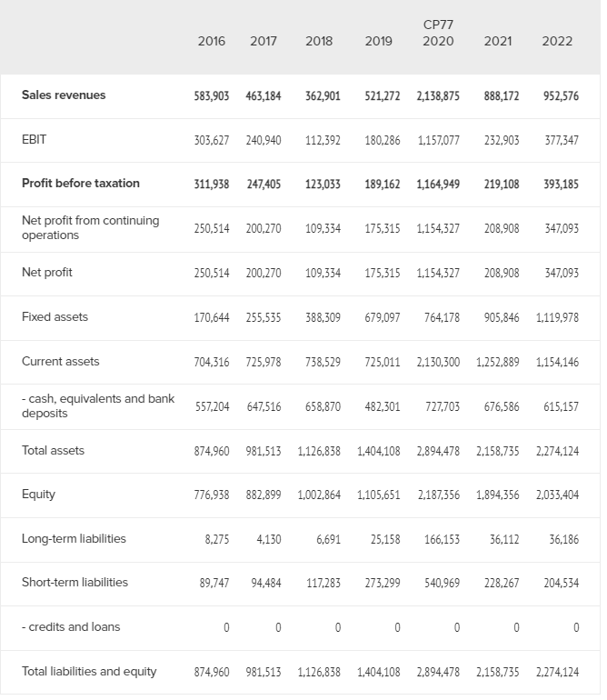Click the 2016 column header
The image size is (607, 700).
[212, 41]
